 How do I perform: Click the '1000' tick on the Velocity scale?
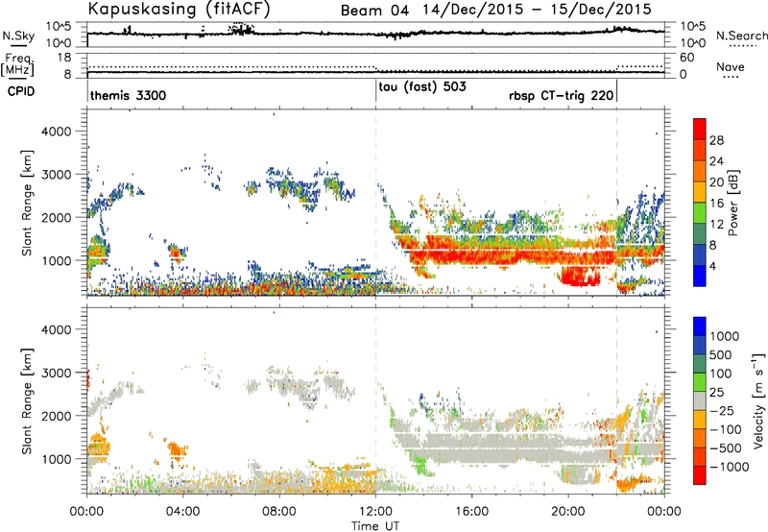click(x=725, y=336)
